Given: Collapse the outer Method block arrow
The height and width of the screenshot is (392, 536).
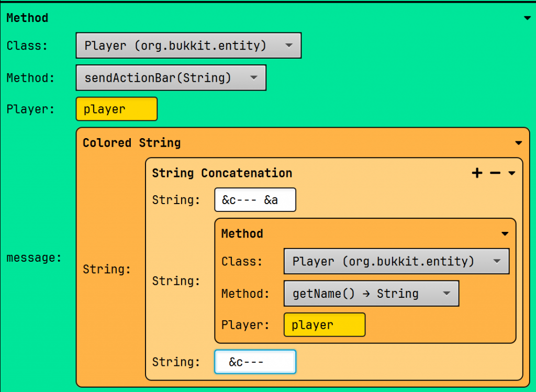Looking at the screenshot, I should [x=527, y=18].
